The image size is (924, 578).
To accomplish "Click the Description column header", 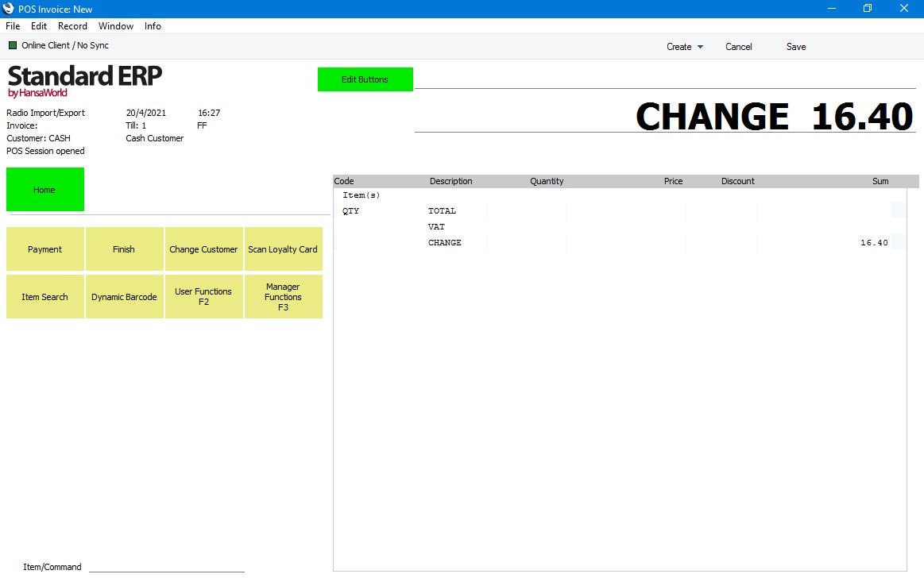I will [450, 181].
